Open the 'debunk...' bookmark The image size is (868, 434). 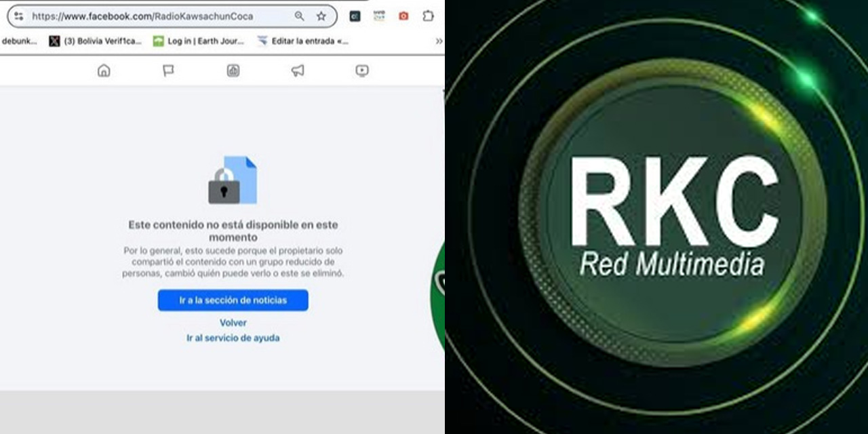[x=19, y=41]
